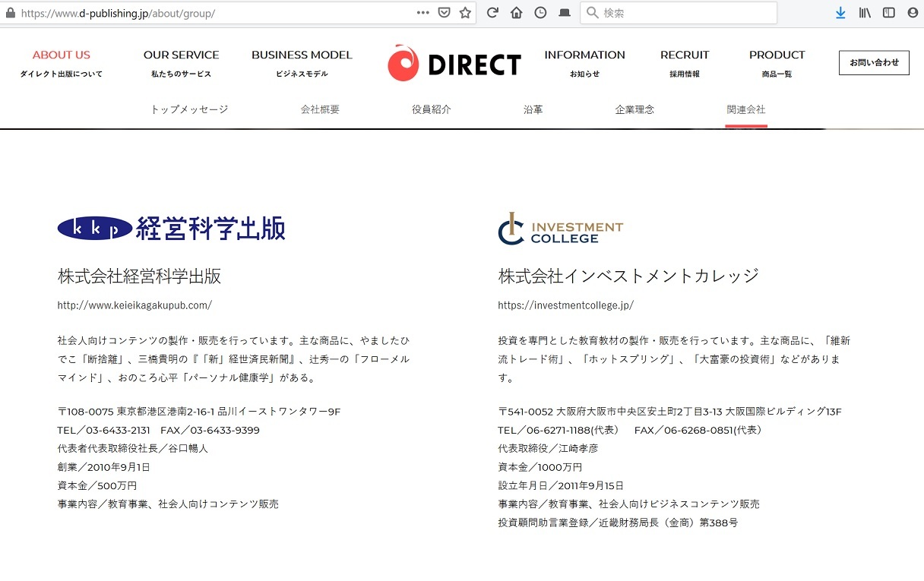Focus the 検索 search box
Image resolution: width=924 pixels, height=581 pixels.
pos(679,13)
